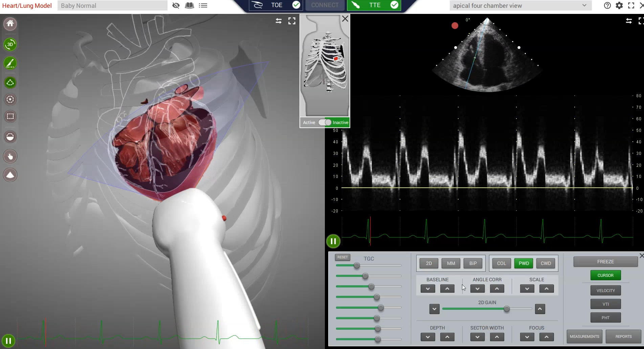
Task: Increase DEPTH with up arrow
Action: pos(447,337)
